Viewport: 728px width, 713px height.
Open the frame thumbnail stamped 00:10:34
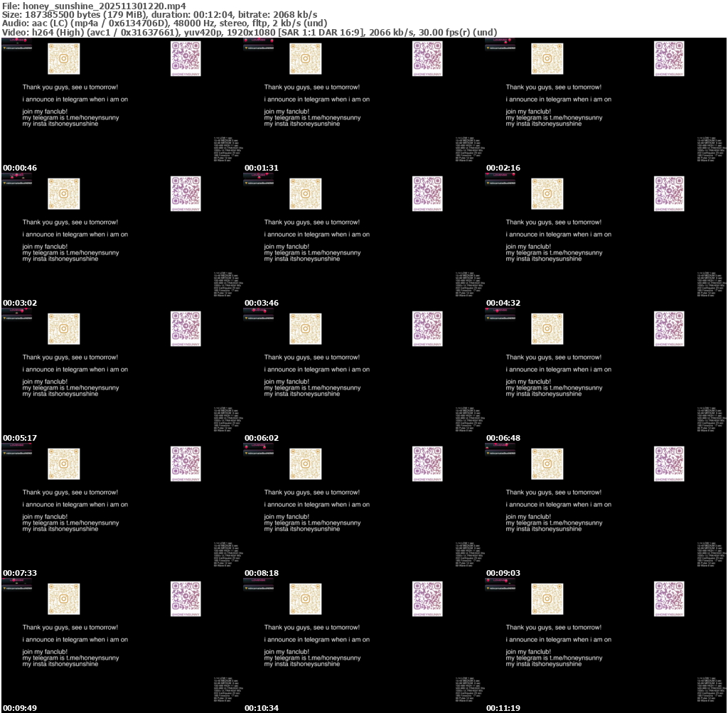click(364, 645)
